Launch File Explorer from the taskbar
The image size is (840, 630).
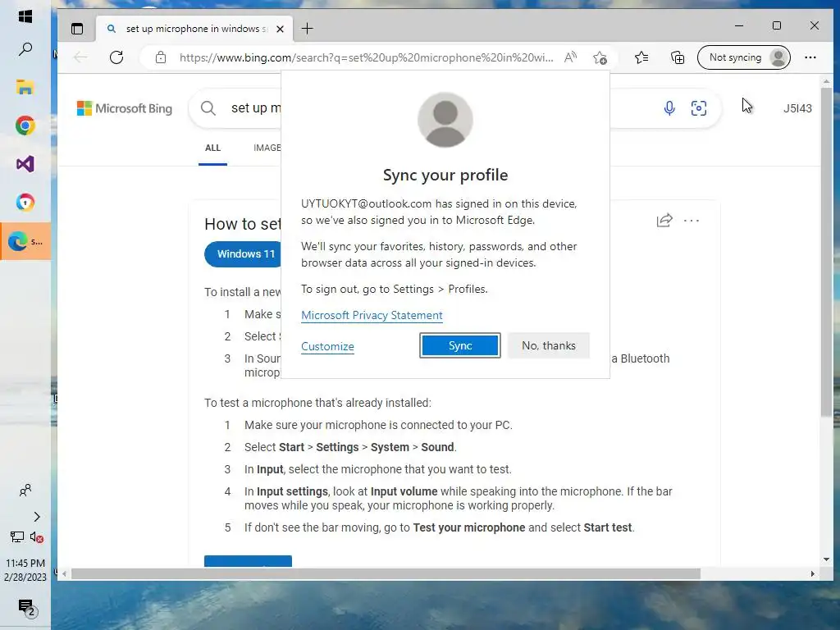[25, 87]
